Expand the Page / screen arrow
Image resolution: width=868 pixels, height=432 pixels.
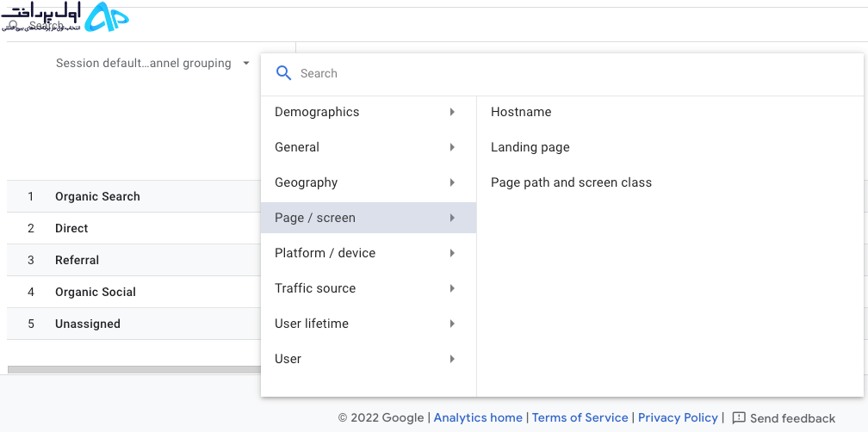[452, 218]
